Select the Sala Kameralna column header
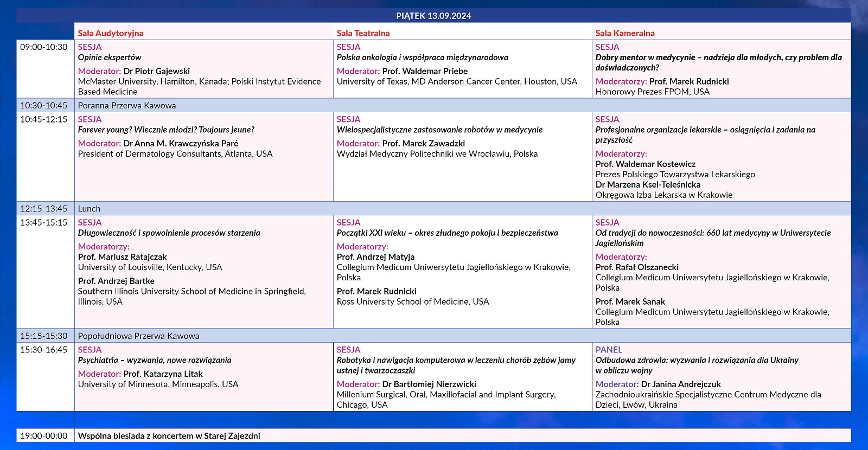Image resolution: width=868 pixels, height=450 pixels. tap(625, 33)
